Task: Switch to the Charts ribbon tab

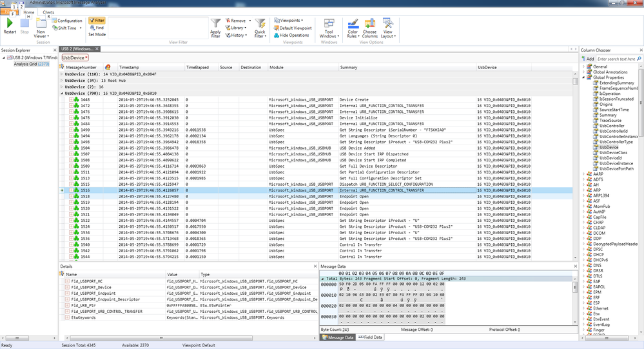Action: (48, 12)
